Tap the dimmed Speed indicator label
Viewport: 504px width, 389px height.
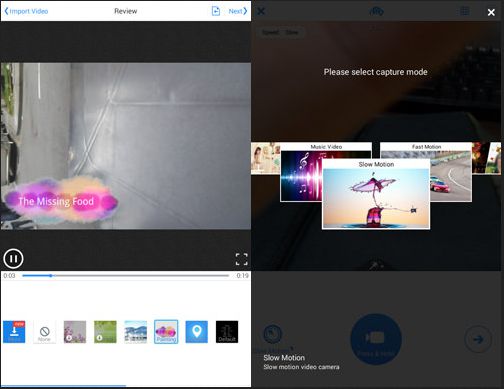280,32
